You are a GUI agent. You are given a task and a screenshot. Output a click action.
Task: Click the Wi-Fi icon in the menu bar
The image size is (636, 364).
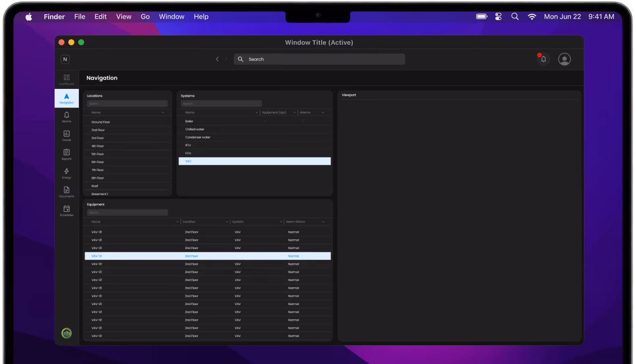click(532, 16)
